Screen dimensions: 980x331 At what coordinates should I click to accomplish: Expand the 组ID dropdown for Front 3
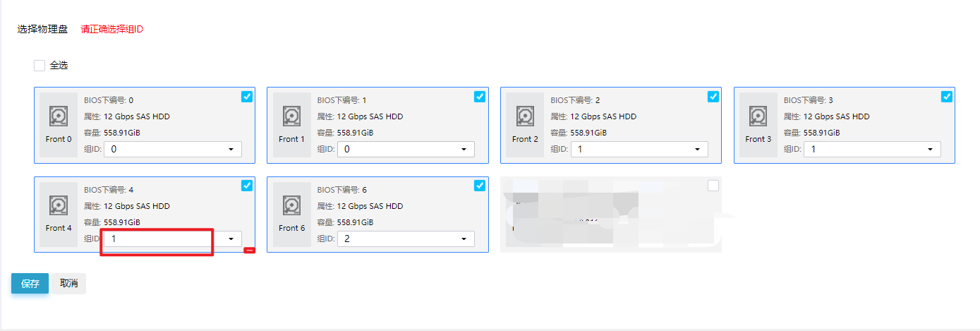pyautogui.click(x=872, y=150)
